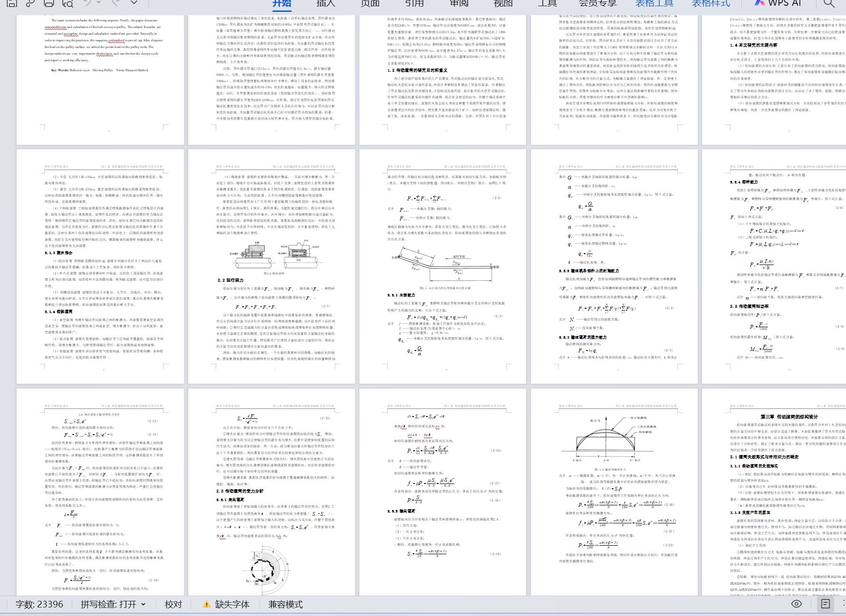Select page thumbnail with pulley bearing diagram 2.2

[271, 266]
